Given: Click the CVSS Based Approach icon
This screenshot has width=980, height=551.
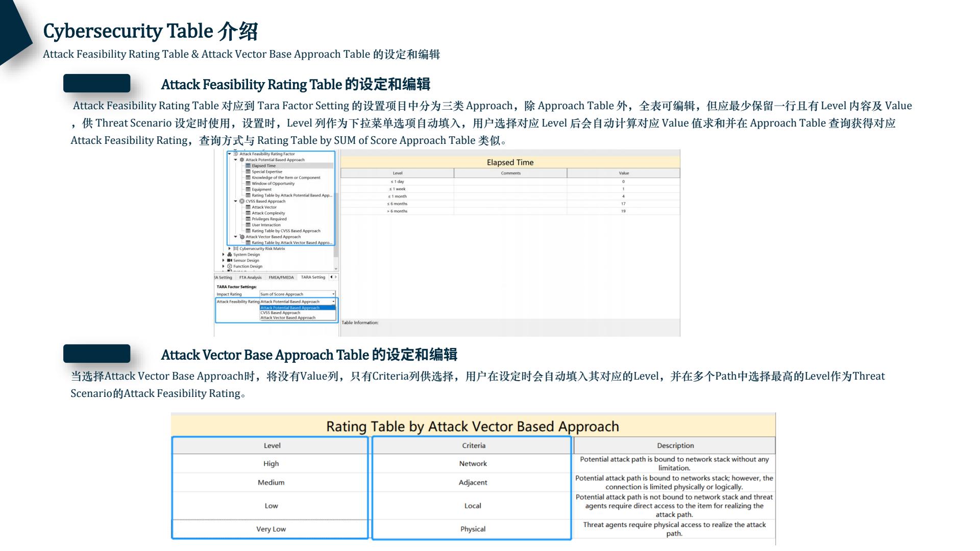Looking at the screenshot, I should click(x=242, y=201).
